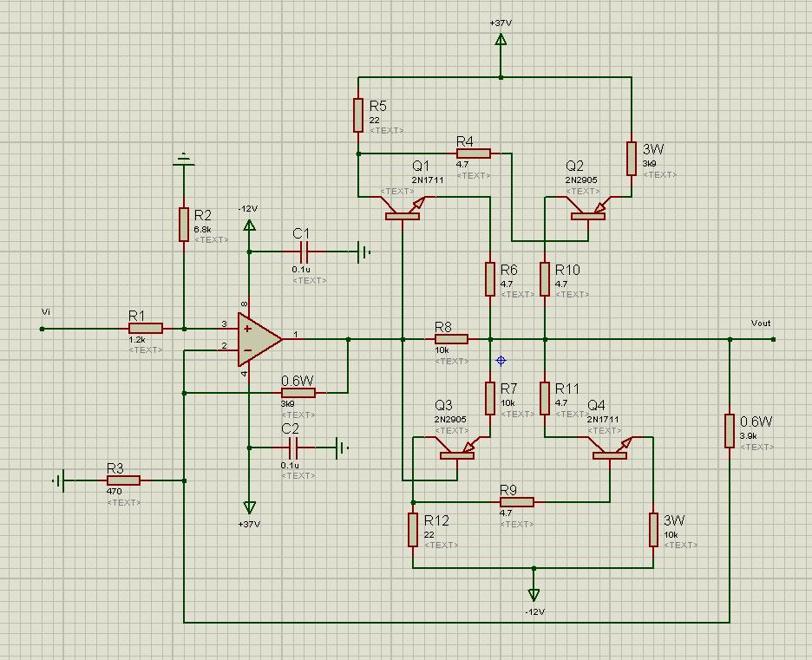This screenshot has width=812, height=660.
Task: Click the blue crosshair origin marker
Action: click(x=501, y=360)
